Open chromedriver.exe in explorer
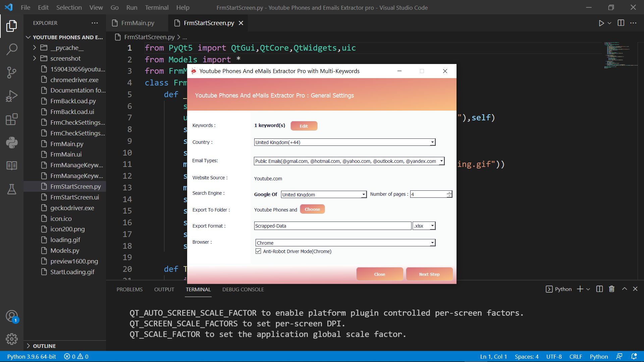Viewport: 644px width, 362px height. [x=74, y=80]
